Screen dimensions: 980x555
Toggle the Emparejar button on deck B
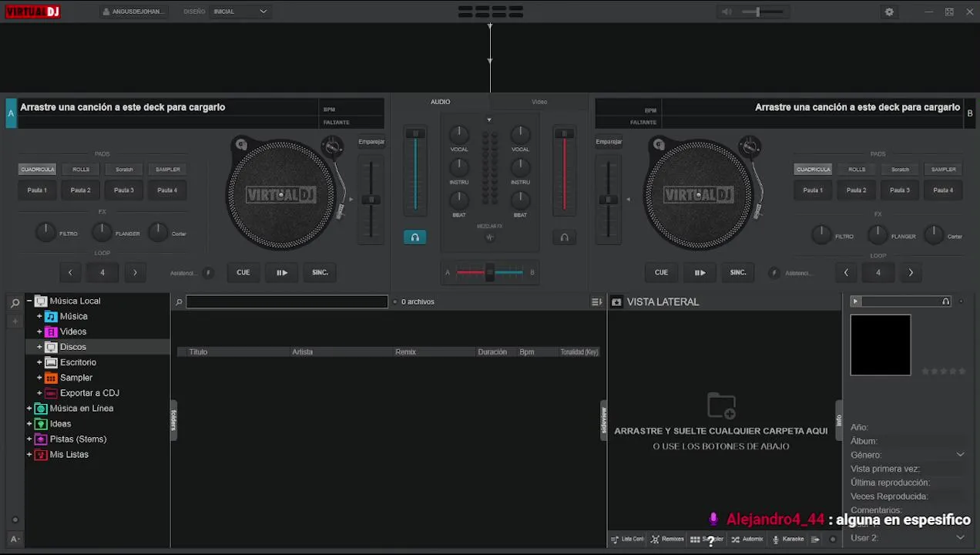pyautogui.click(x=609, y=142)
